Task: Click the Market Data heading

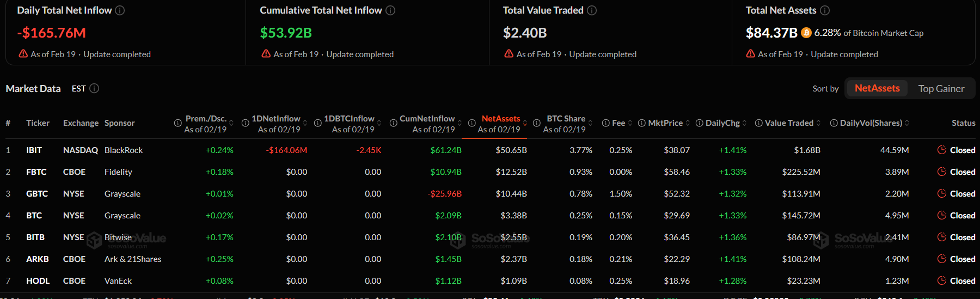Action: [x=33, y=88]
